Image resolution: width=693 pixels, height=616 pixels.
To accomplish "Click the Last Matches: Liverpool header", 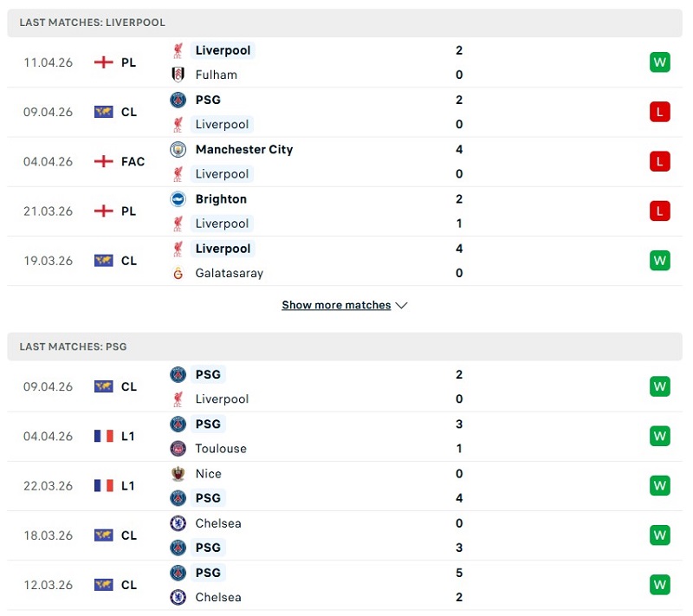I will coord(92,23).
